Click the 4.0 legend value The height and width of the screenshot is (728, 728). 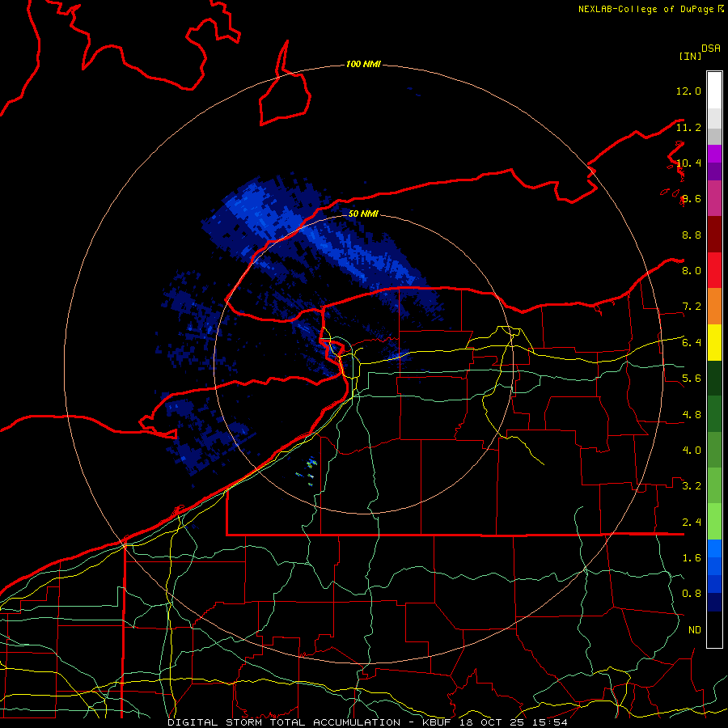(692, 451)
